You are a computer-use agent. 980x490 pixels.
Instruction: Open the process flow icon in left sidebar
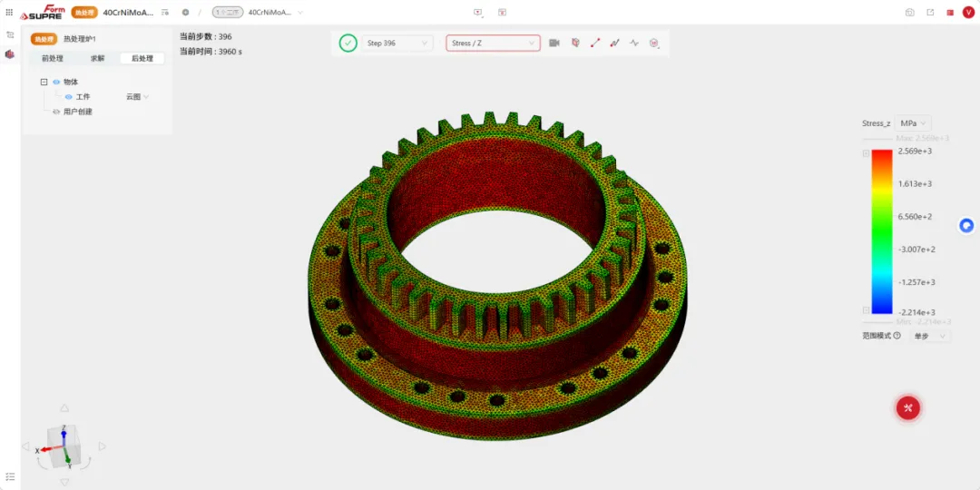point(9,35)
